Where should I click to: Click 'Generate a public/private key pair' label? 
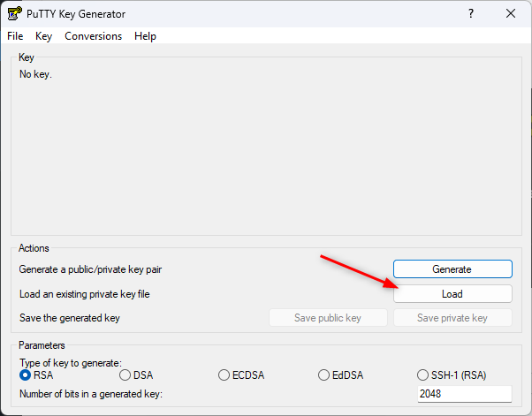tap(90, 269)
